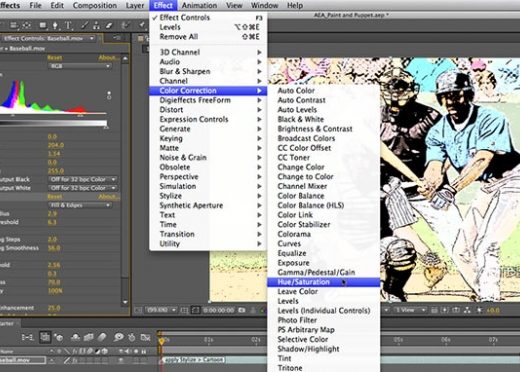The image size is (520, 372).
Task: Select the Baseball.mov layer name in timeline
Action: 23,360
